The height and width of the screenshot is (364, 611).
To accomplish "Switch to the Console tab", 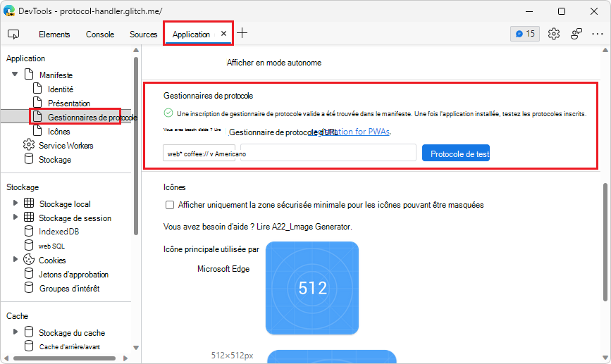I will [x=100, y=34].
